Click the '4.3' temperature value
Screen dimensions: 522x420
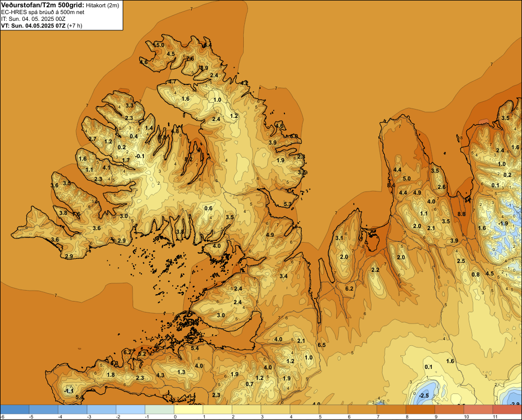(x=160, y=375)
